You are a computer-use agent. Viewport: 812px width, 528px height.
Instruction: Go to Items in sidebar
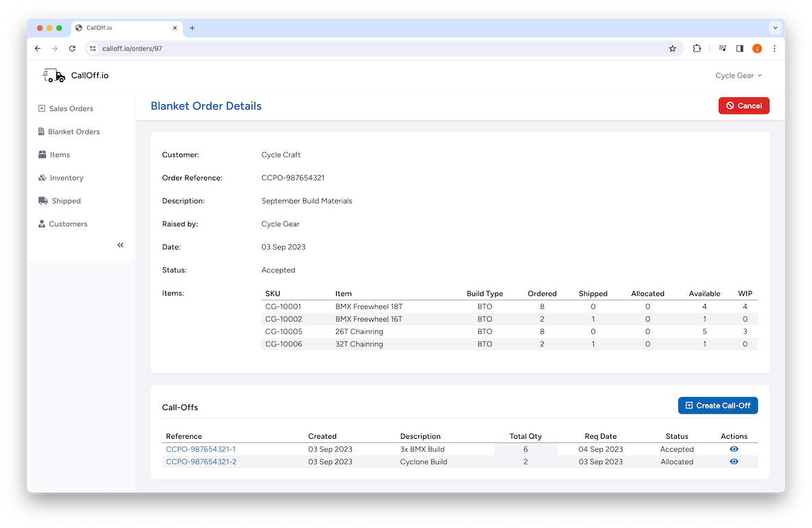click(54, 155)
